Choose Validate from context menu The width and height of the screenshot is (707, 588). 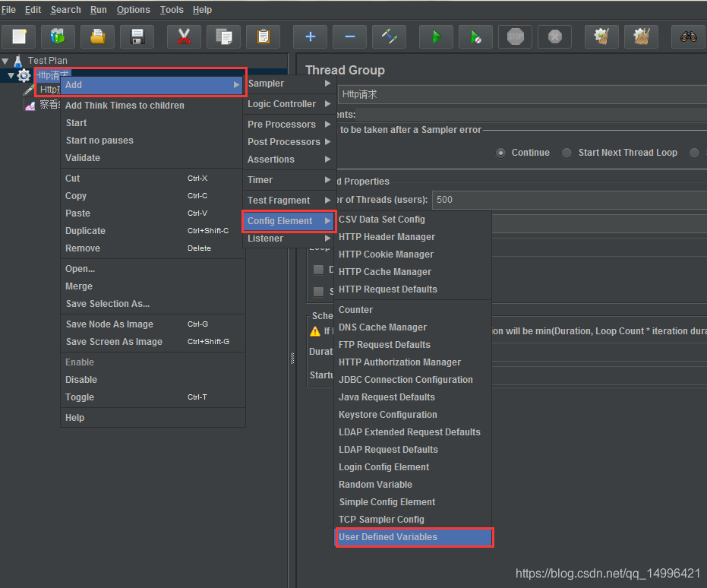(x=153, y=158)
